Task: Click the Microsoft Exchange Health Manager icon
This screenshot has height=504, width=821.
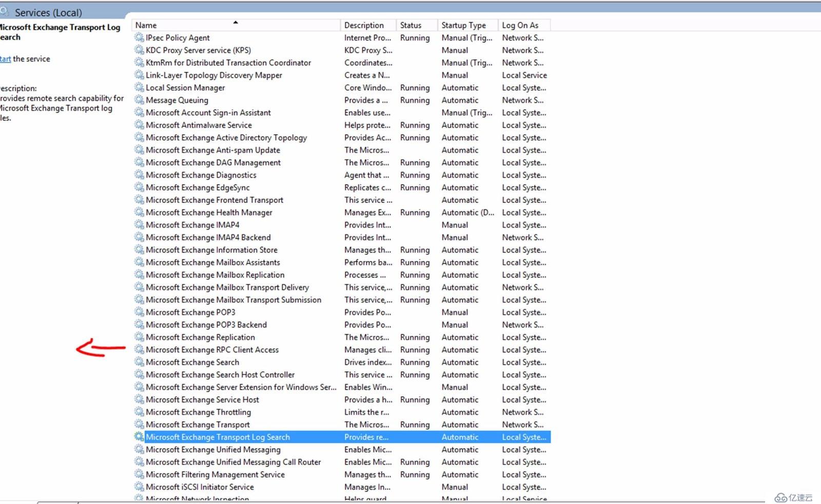Action: point(139,212)
